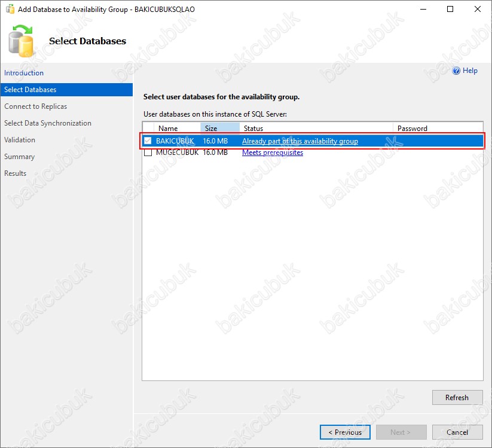Click the database cylinders wizard icon
492x448 pixels.
[21, 41]
